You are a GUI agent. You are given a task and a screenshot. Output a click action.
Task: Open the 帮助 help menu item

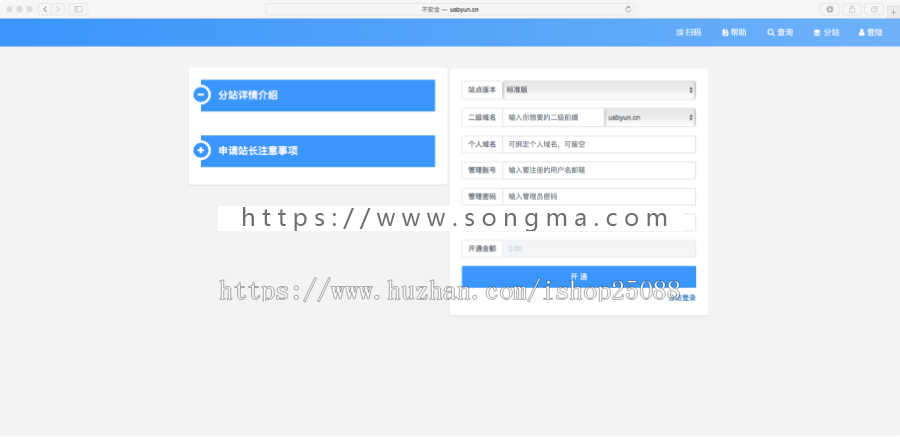734,33
